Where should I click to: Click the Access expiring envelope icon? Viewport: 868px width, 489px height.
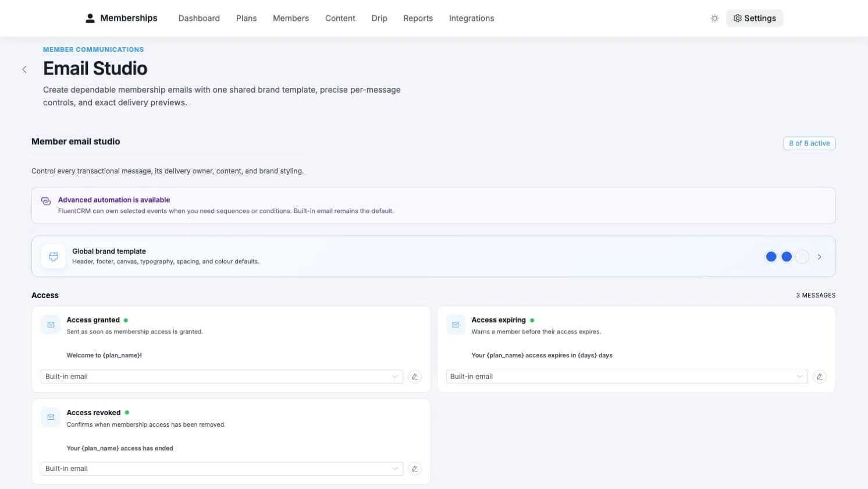tap(456, 325)
